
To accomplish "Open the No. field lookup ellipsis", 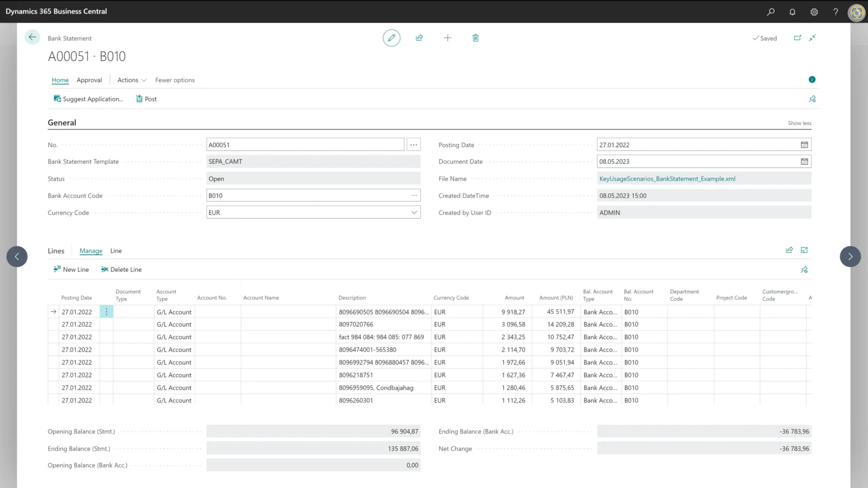I will click(414, 145).
